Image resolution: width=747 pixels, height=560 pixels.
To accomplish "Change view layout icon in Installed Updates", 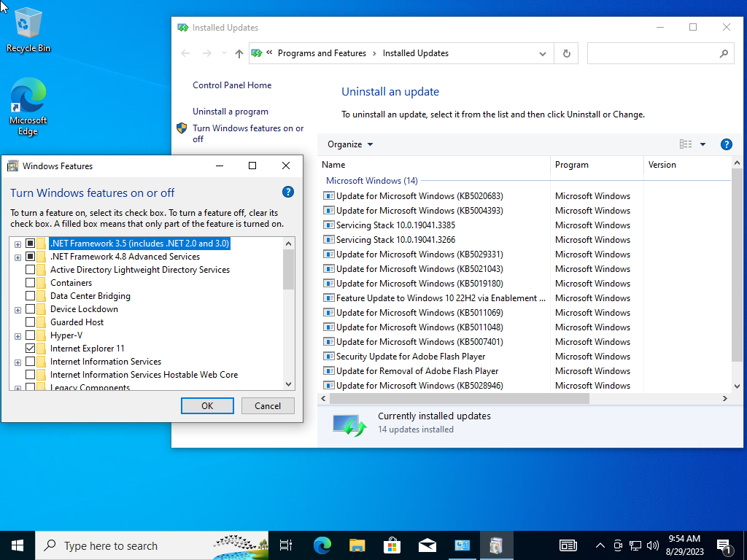I will point(686,144).
